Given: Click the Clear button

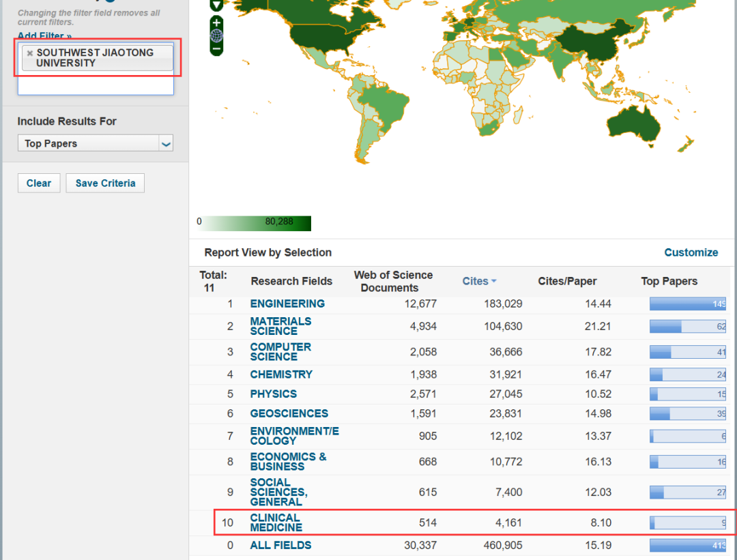Looking at the screenshot, I should click(x=39, y=183).
